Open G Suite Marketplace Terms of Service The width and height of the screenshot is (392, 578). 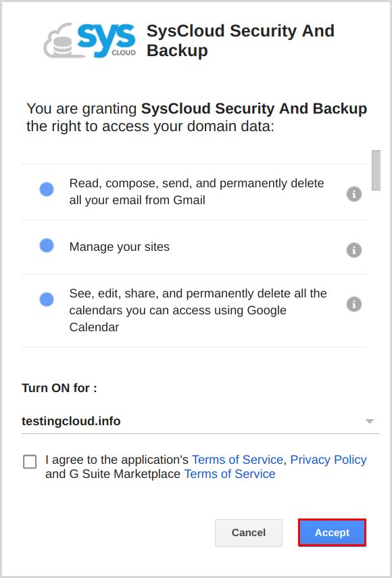click(230, 474)
